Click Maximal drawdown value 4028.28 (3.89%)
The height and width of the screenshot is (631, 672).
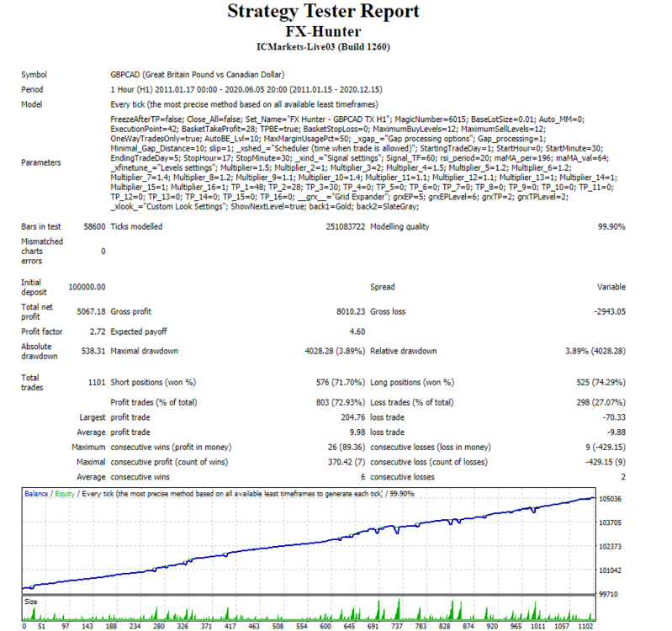(335, 351)
